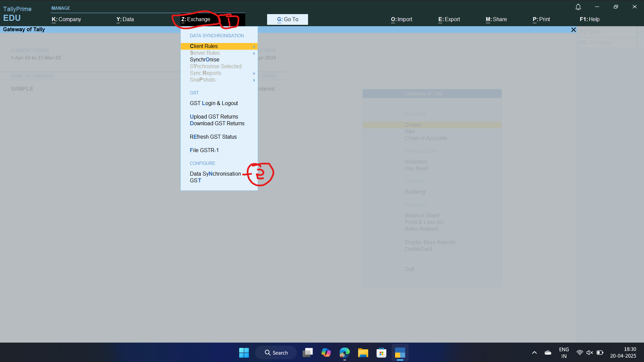Image resolution: width=644 pixels, height=362 pixels.
Task: Open Windows Start menu
Action: coord(244,353)
